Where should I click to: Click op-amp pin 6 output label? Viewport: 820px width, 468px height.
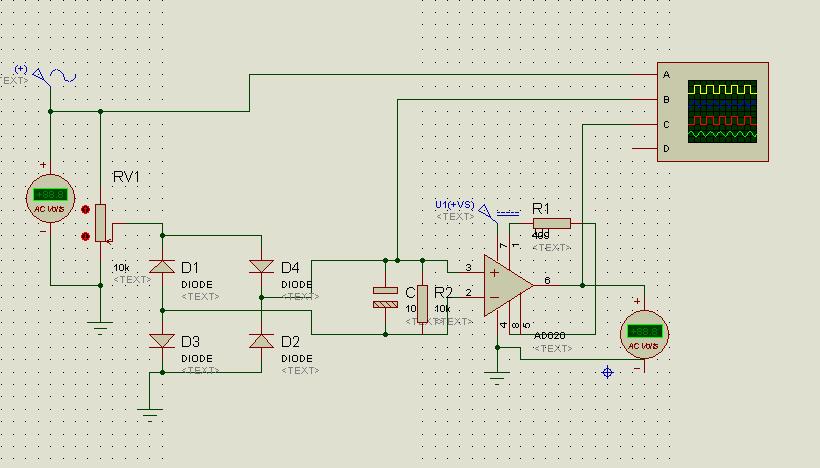coord(547,281)
